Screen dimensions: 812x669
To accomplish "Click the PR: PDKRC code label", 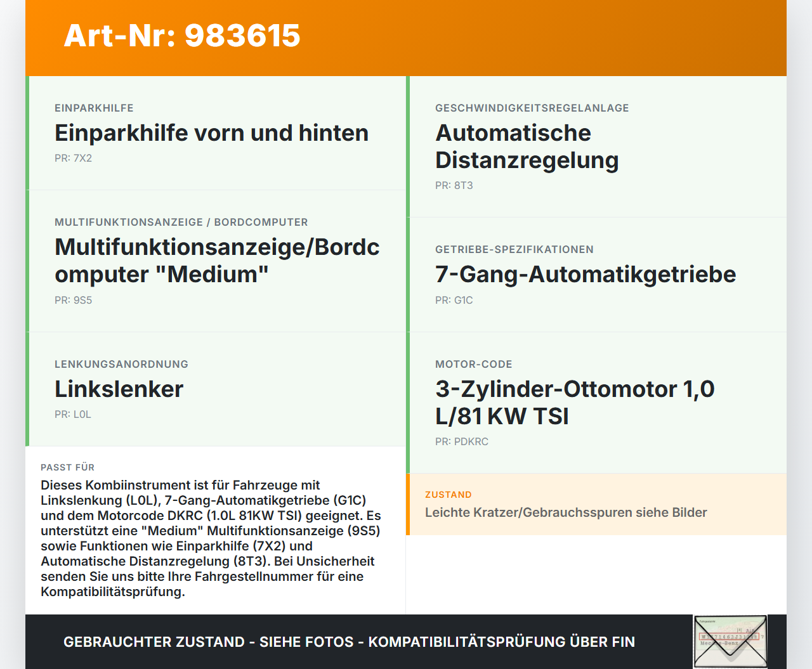I will pyautogui.click(x=462, y=441).
